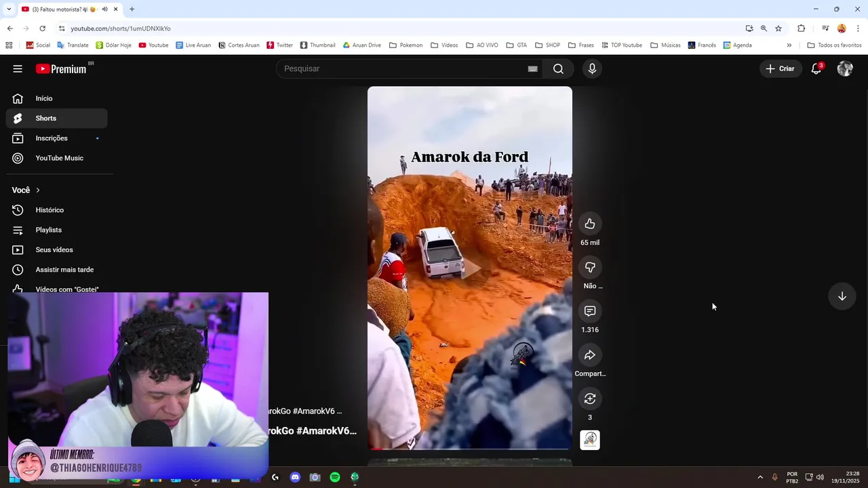Viewport: 868px width, 488px height.
Task: Open Histórico in sidebar
Action: (x=57, y=210)
